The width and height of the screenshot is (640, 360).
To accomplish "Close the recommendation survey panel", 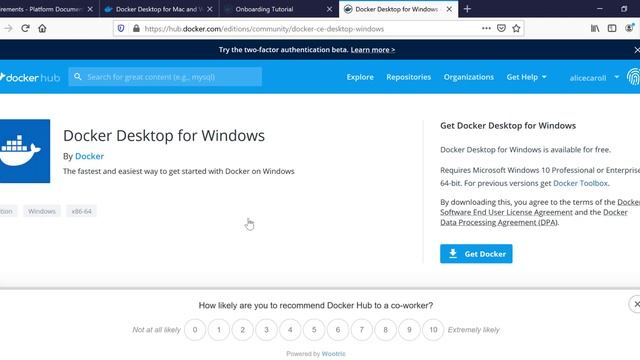I will [636, 304].
